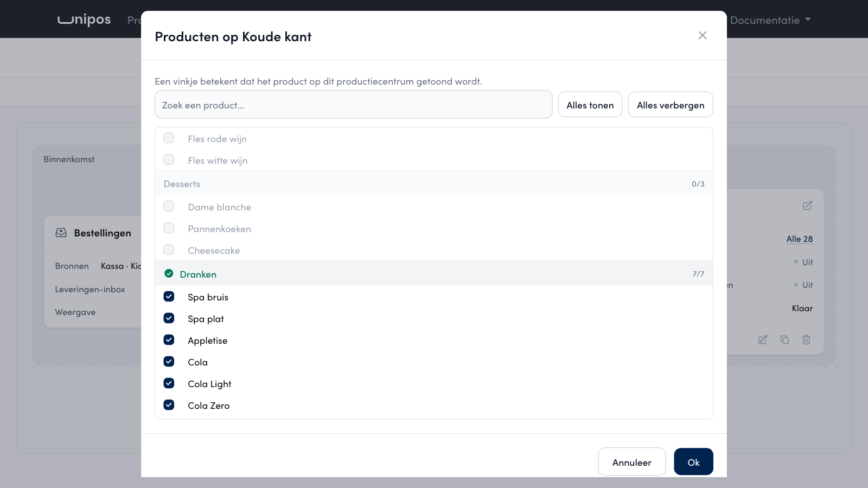
Task: Confirm with the Ok button
Action: pos(693,462)
